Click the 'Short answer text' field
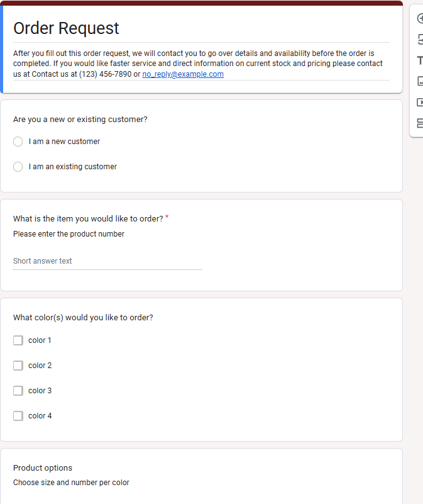The height and width of the screenshot is (504, 423). [x=107, y=261]
